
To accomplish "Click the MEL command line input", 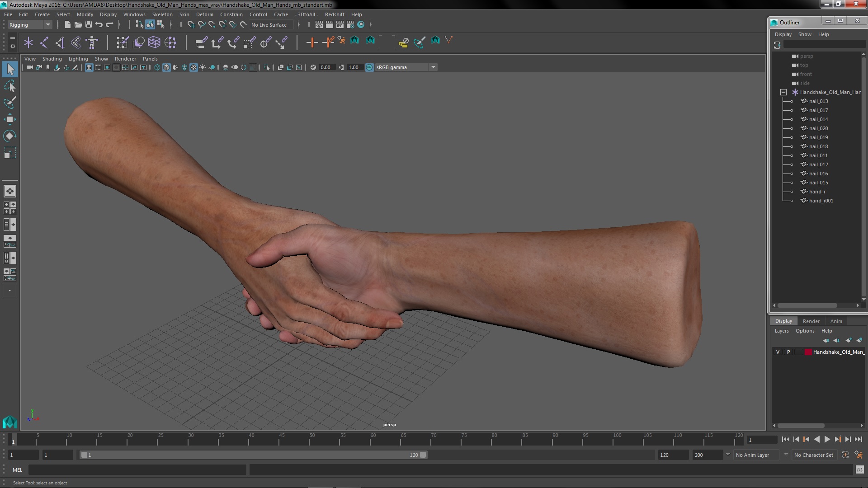I will pyautogui.click(x=137, y=470).
